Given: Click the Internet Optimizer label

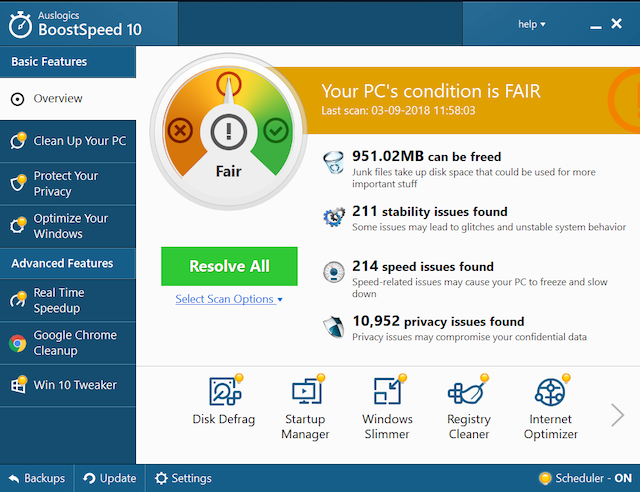Looking at the screenshot, I should 551,426.
